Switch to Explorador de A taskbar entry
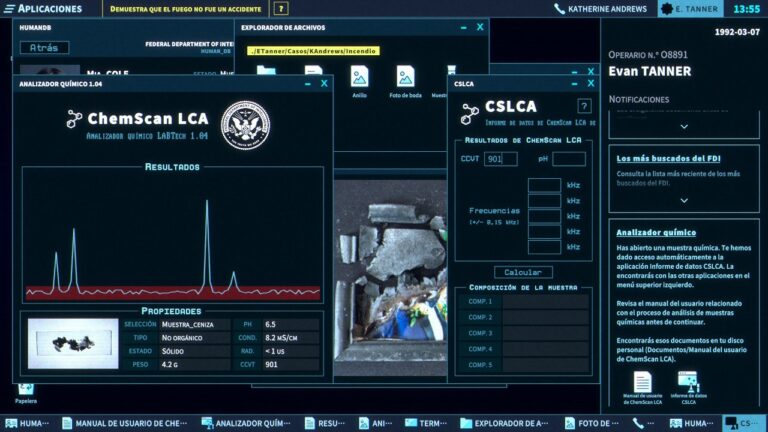 click(504, 423)
